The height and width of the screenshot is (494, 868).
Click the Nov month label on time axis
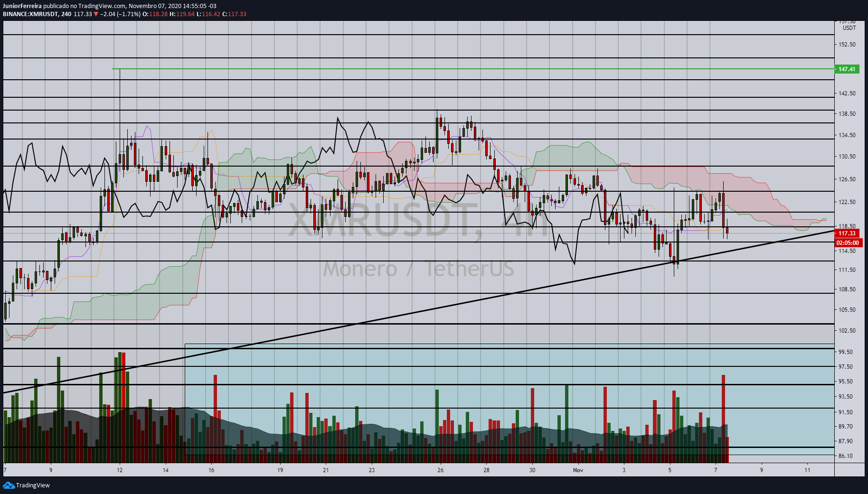(578, 470)
